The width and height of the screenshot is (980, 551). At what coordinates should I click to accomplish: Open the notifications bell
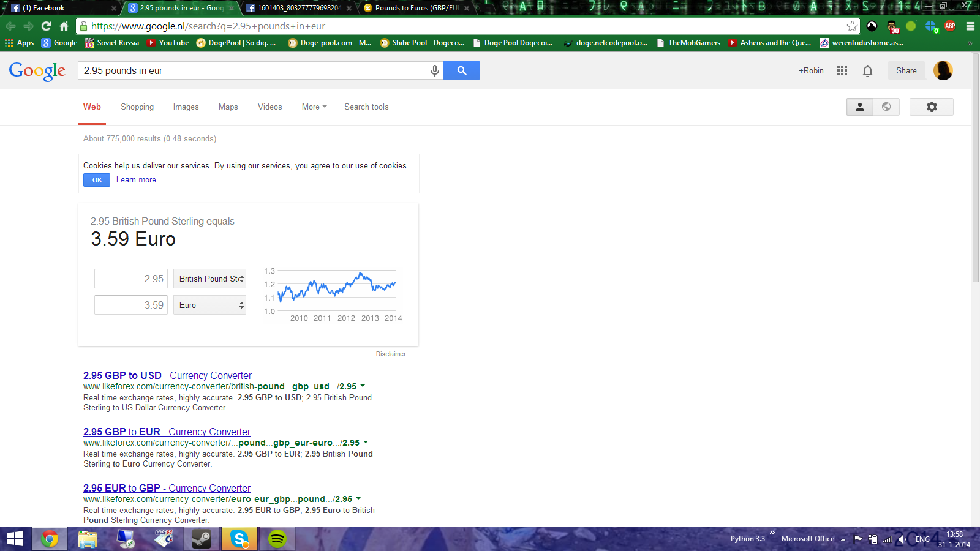pos(867,71)
